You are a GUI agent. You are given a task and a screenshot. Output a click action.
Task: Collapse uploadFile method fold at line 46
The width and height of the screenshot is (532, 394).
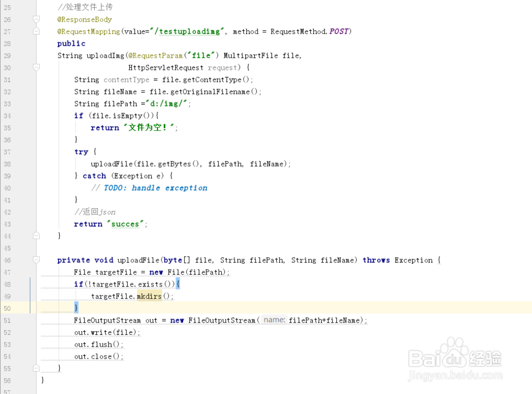pyautogui.click(x=36, y=260)
